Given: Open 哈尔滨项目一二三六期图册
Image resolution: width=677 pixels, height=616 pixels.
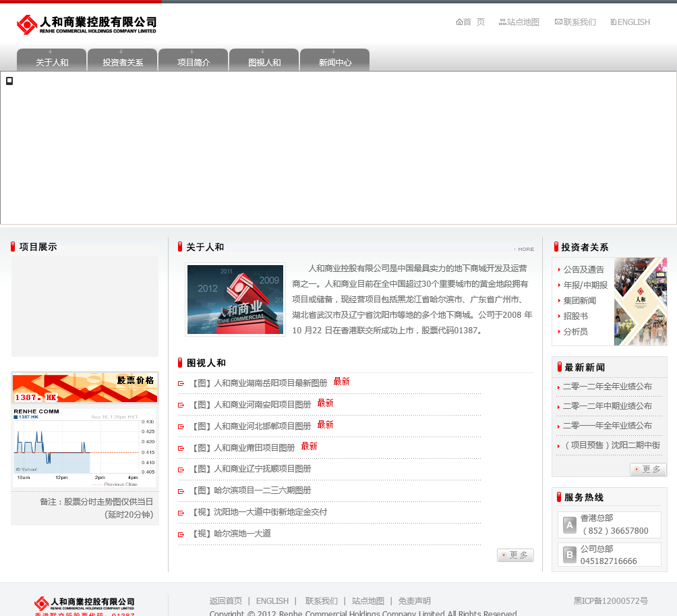Looking at the screenshot, I should [x=252, y=491].
